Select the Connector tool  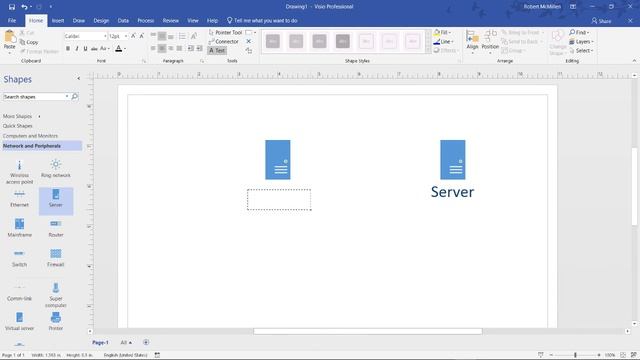pos(224,41)
